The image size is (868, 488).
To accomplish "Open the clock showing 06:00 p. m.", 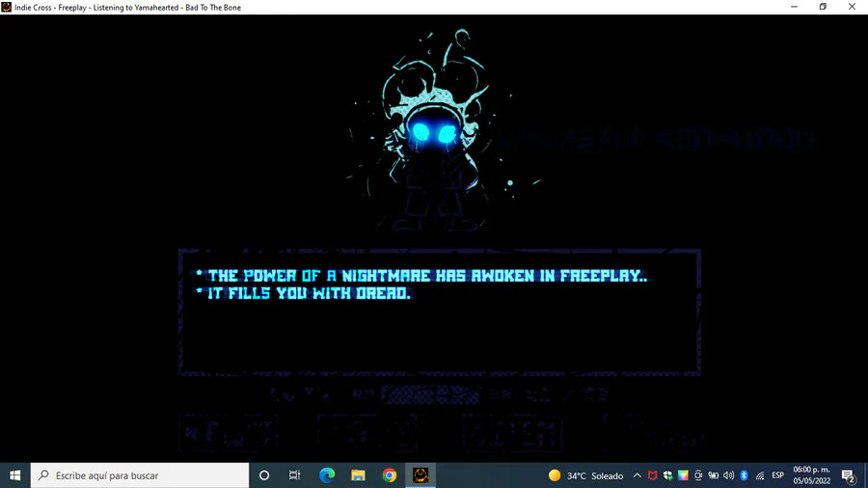I will pos(811,475).
